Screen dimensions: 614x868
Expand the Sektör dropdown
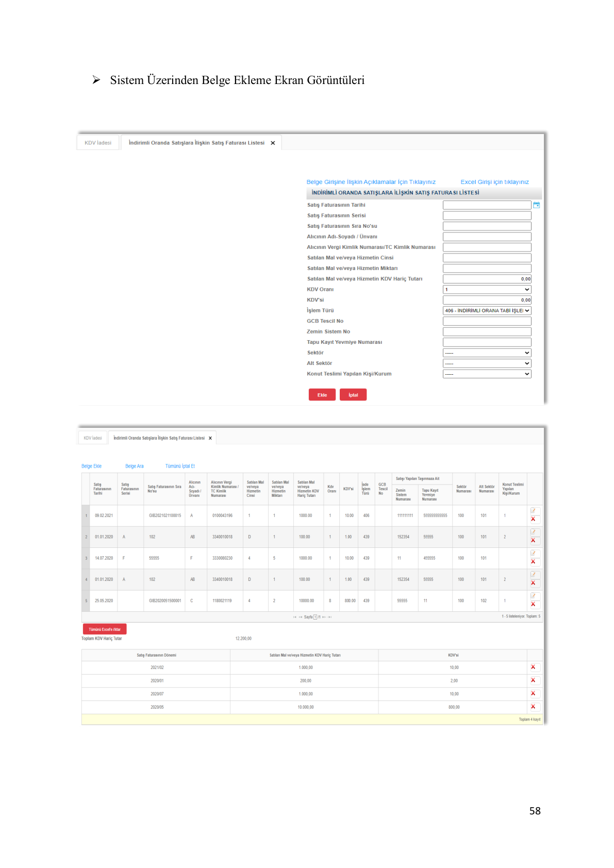[487, 353]
